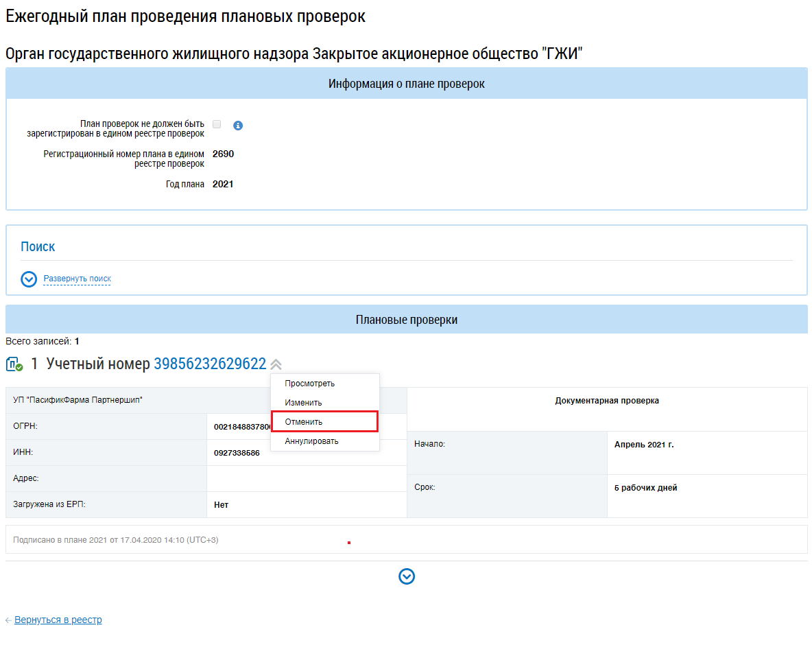Click the duration value 5 рабочих дней
This screenshot has height=645, width=812.
pos(646,487)
